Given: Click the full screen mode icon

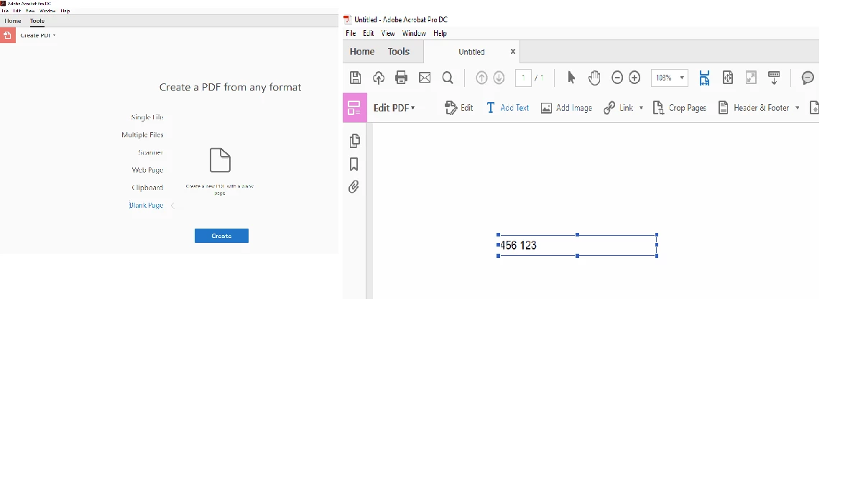Looking at the screenshot, I should 751,78.
